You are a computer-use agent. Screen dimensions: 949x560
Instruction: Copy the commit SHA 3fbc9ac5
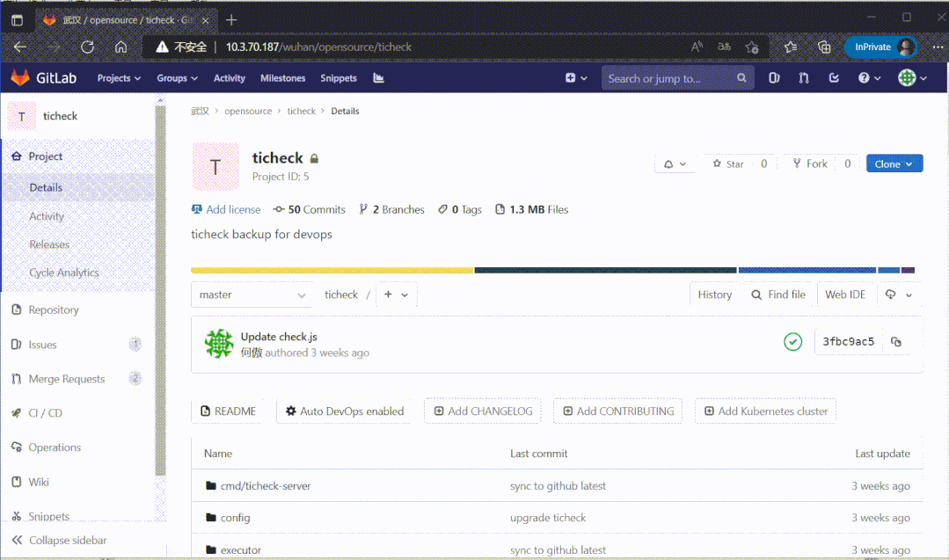click(x=896, y=342)
